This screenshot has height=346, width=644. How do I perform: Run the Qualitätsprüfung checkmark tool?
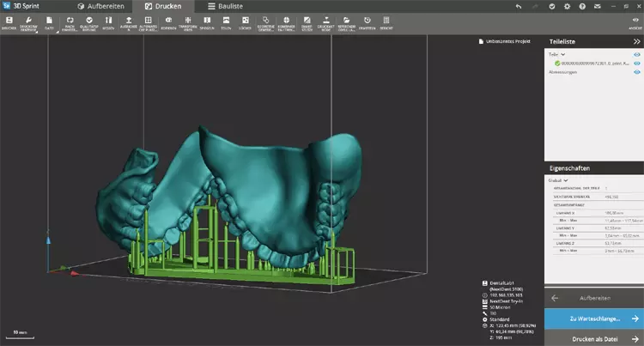[x=89, y=20]
